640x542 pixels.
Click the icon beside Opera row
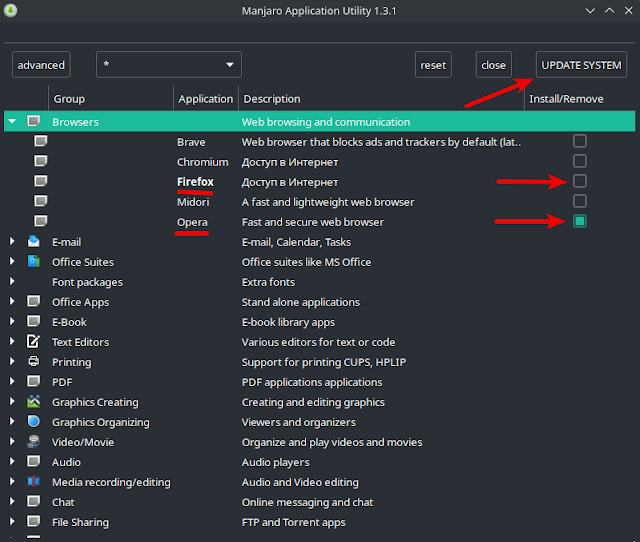(40, 221)
